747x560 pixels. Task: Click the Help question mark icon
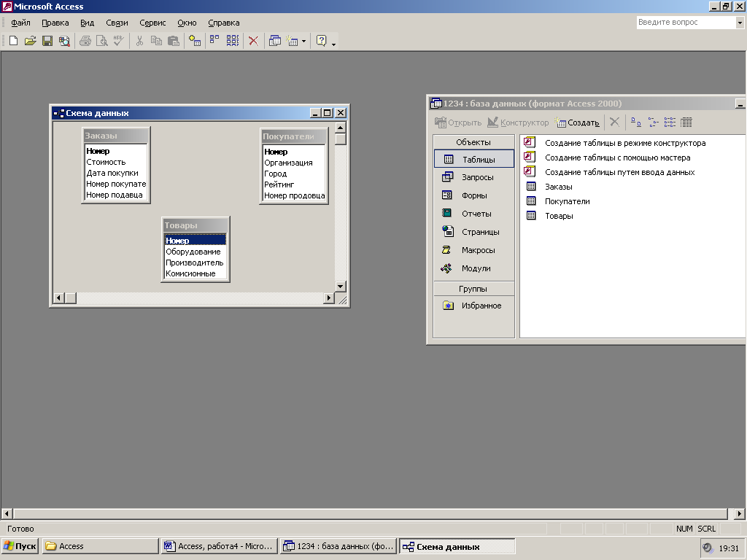coord(322,41)
